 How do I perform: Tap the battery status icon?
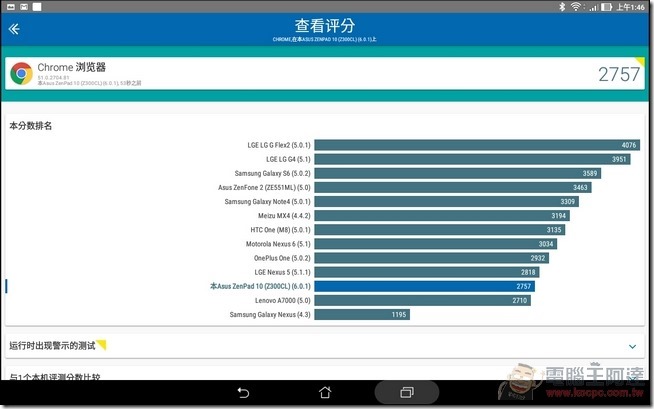tap(605, 6)
